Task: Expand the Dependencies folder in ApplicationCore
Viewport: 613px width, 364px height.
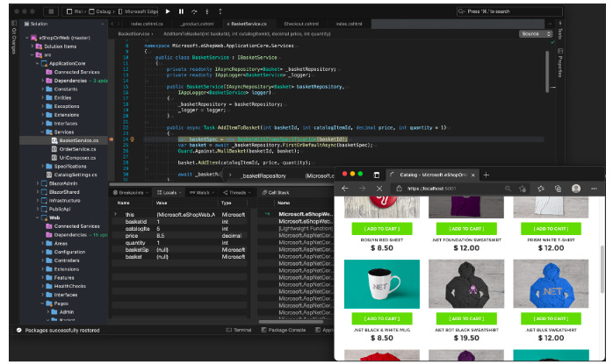Action: (43, 81)
